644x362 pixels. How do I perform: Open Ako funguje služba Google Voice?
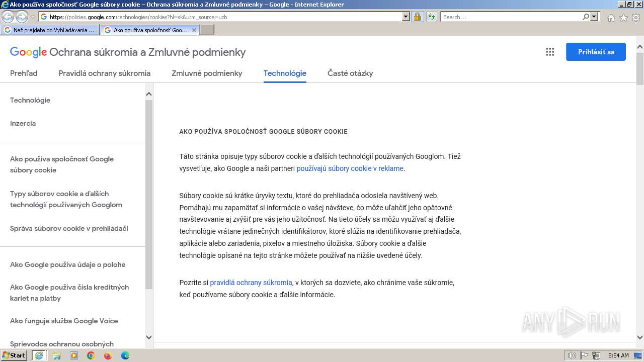pos(64,321)
